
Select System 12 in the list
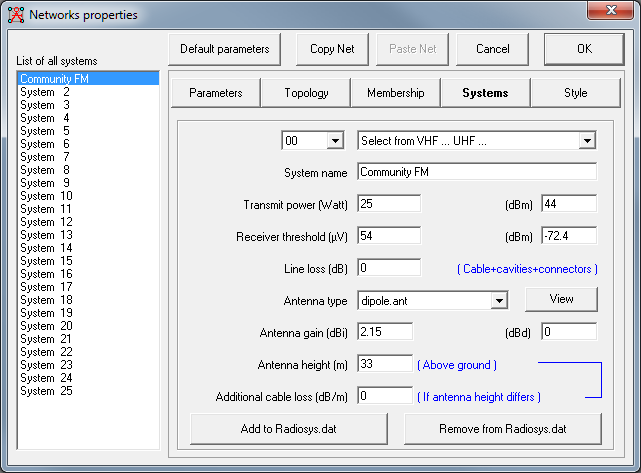click(x=88, y=222)
